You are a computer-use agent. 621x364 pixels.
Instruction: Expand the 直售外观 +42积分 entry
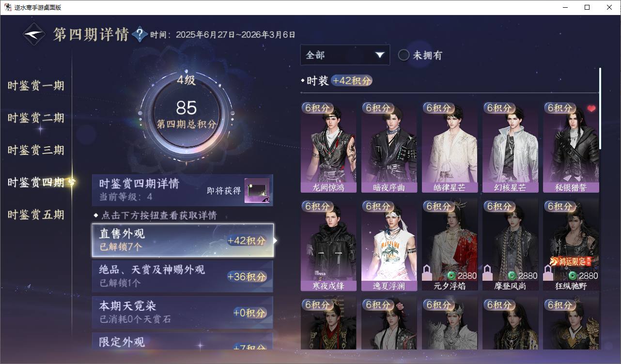tap(183, 240)
